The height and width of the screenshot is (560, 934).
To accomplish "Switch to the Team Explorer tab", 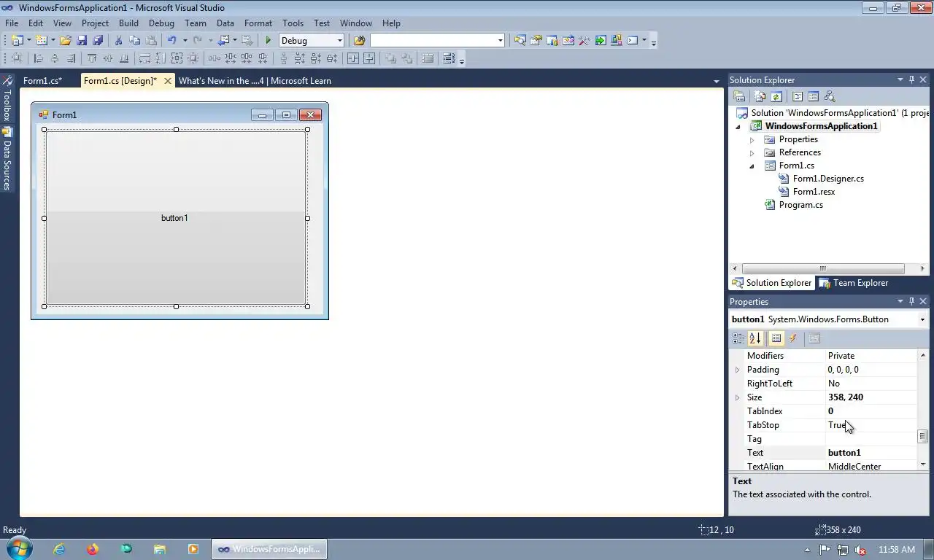I will click(853, 283).
